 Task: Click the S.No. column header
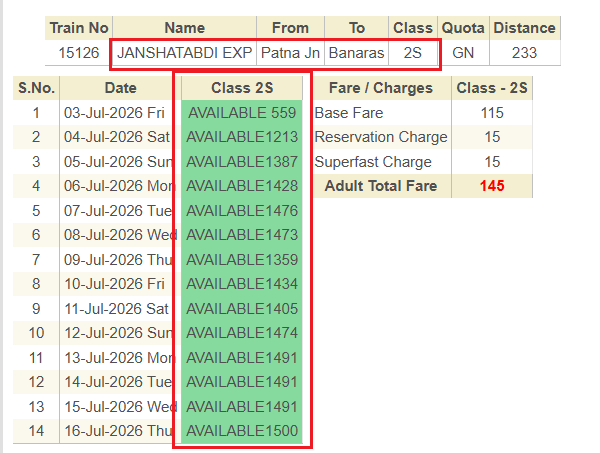36,88
